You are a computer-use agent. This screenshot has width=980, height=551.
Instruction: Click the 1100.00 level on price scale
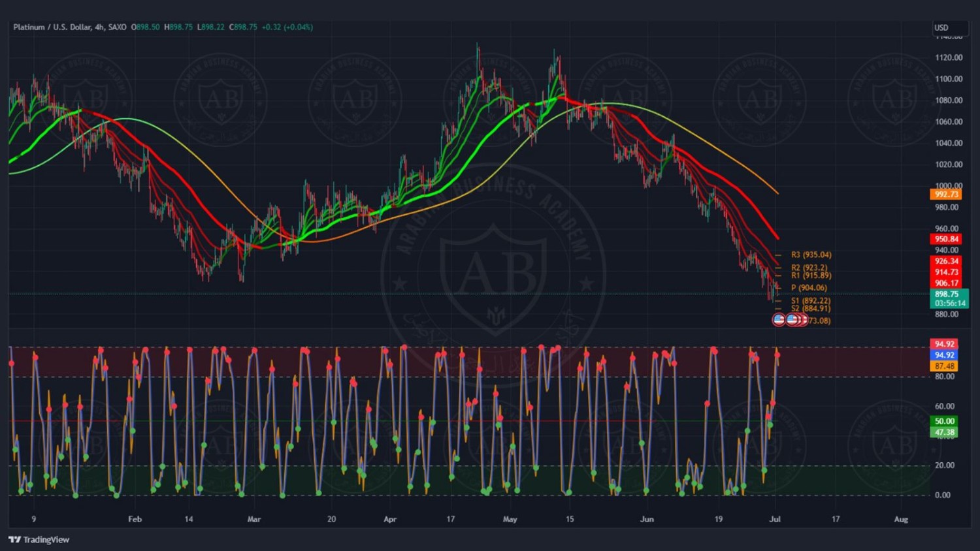[x=949, y=79]
